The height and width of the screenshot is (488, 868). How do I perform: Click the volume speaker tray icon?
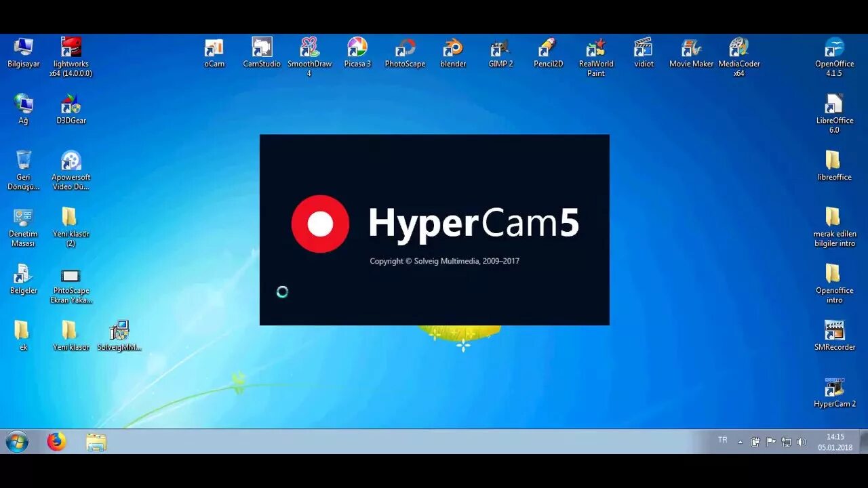[x=802, y=442]
